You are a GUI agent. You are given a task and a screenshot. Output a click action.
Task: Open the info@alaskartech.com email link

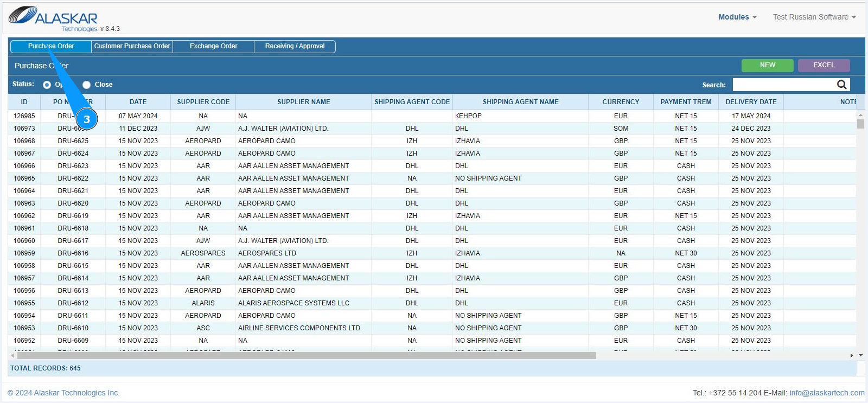[x=827, y=393]
